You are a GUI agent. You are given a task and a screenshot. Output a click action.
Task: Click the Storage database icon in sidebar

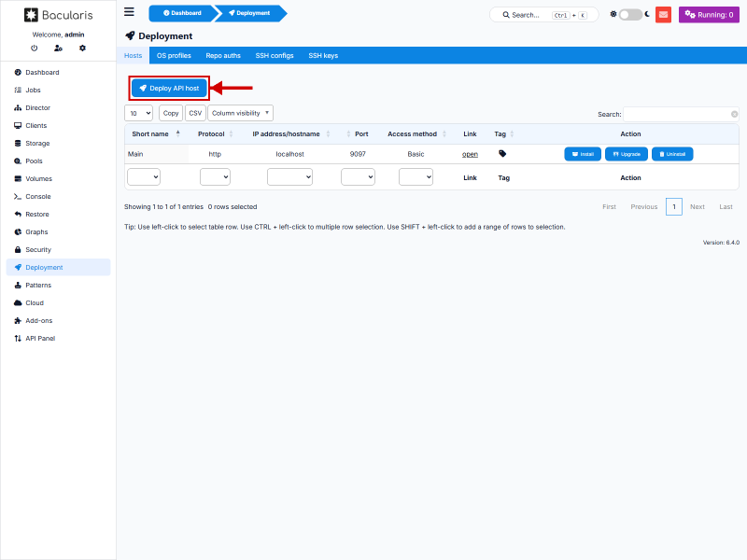(18, 144)
